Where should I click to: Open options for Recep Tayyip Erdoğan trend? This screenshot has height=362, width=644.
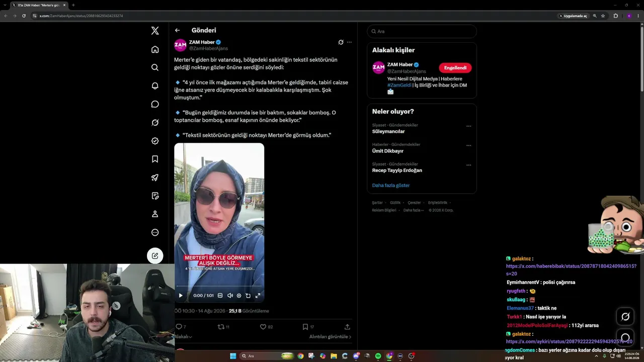click(x=468, y=165)
